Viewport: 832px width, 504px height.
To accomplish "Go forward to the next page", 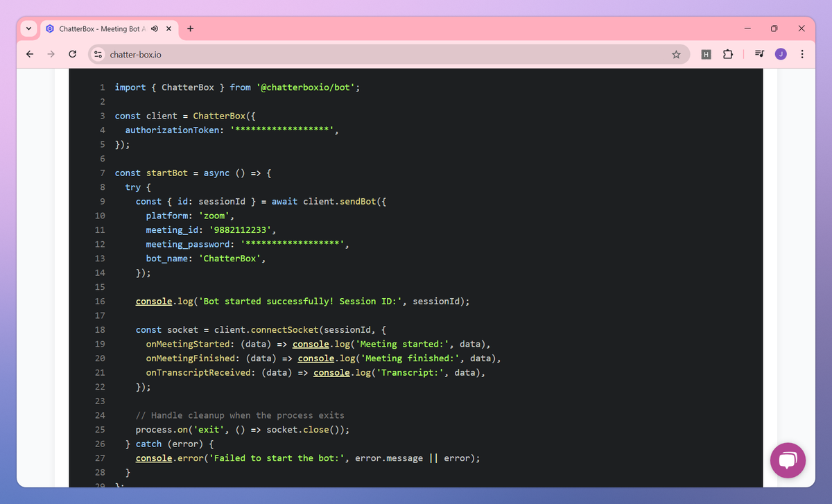I will click(x=51, y=54).
